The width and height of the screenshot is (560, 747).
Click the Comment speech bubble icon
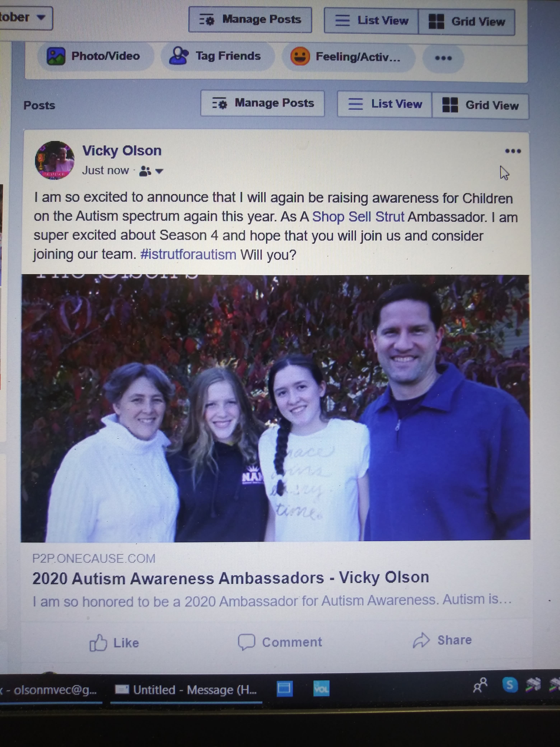click(x=246, y=642)
